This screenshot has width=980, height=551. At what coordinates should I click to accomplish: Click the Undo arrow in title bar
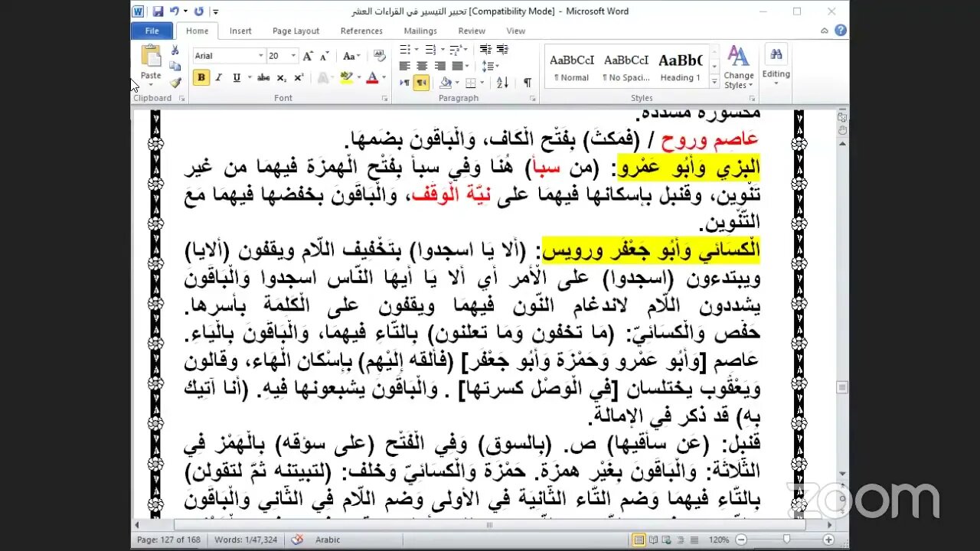point(175,11)
